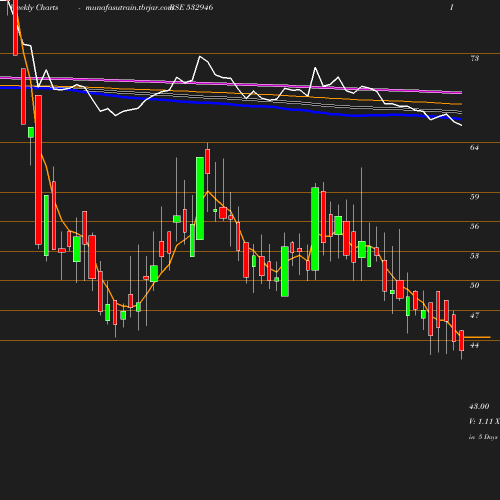Click the price axis label 53
The width and height of the screenshot is (500, 500).
point(474,256)
